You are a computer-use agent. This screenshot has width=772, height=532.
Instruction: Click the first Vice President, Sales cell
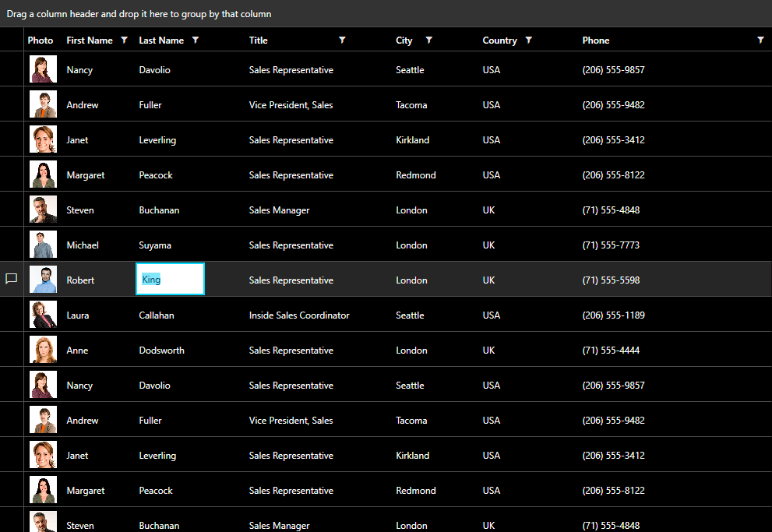pyautogui.click(x=291, y=105)
